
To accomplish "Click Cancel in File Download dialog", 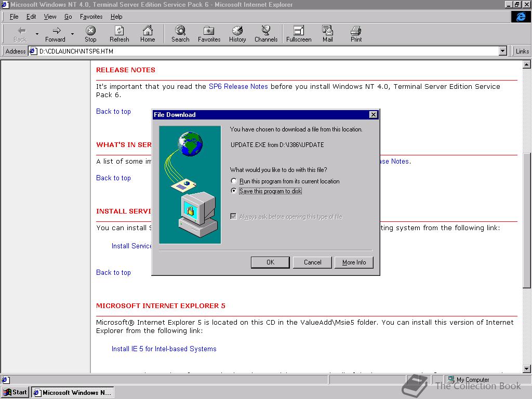I will 312,262.
